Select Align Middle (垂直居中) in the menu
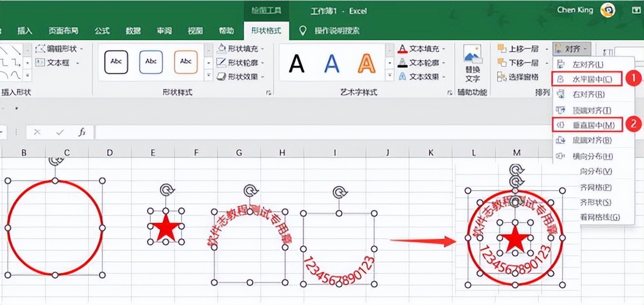 (x=588, y=125)
